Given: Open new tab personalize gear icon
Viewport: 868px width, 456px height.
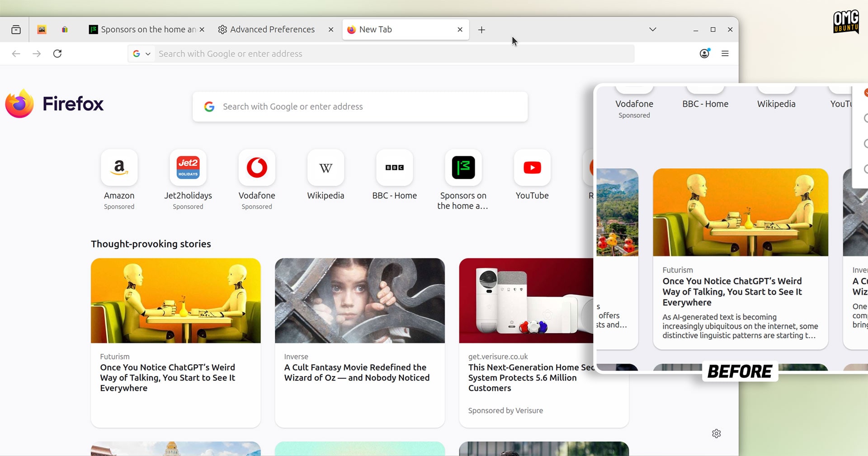Looking at the screenshot, I should point(717,433).
